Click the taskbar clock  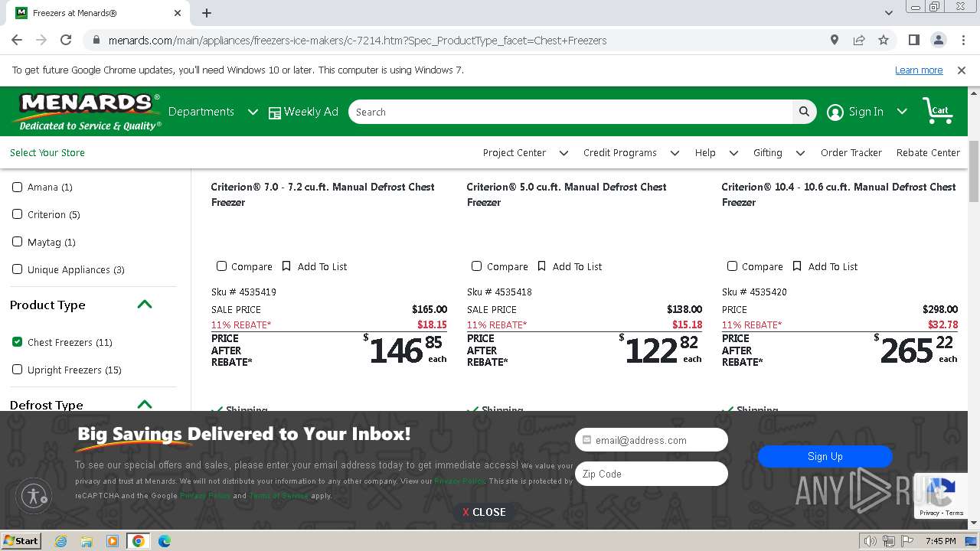[941, 541]
